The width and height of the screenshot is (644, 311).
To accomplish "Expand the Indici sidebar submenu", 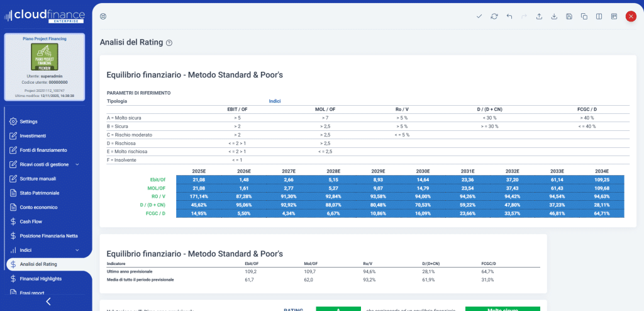I will pos(77,250).
